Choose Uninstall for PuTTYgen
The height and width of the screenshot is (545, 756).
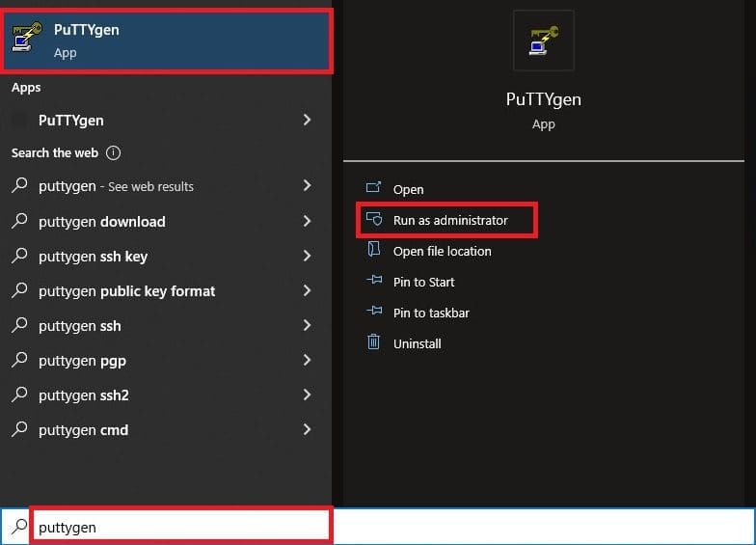tap(417, 343)
